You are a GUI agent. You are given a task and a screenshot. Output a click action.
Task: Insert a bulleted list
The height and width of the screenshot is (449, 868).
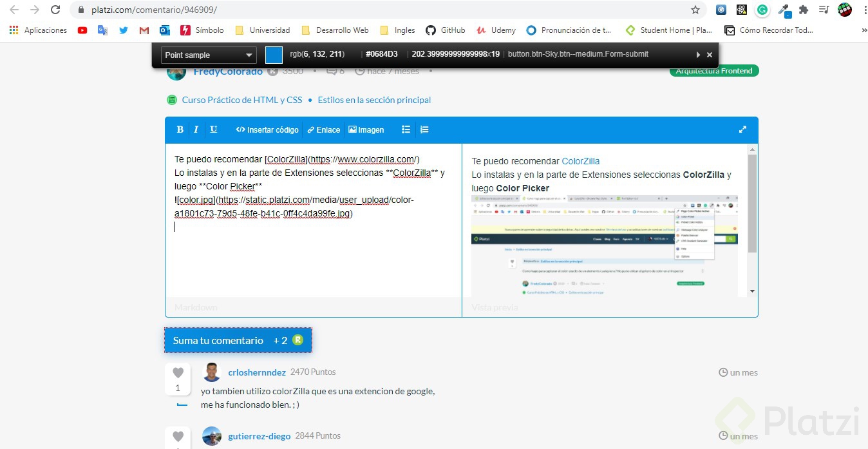(406, 129)
